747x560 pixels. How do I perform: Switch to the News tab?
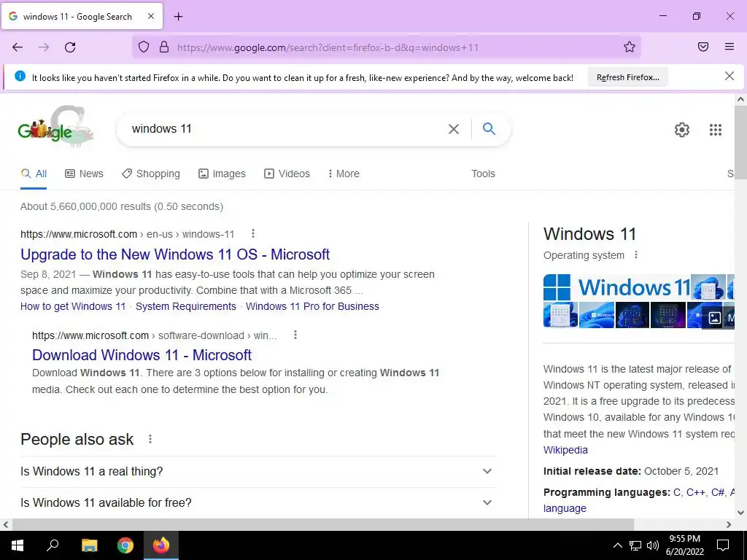(85, 174)
